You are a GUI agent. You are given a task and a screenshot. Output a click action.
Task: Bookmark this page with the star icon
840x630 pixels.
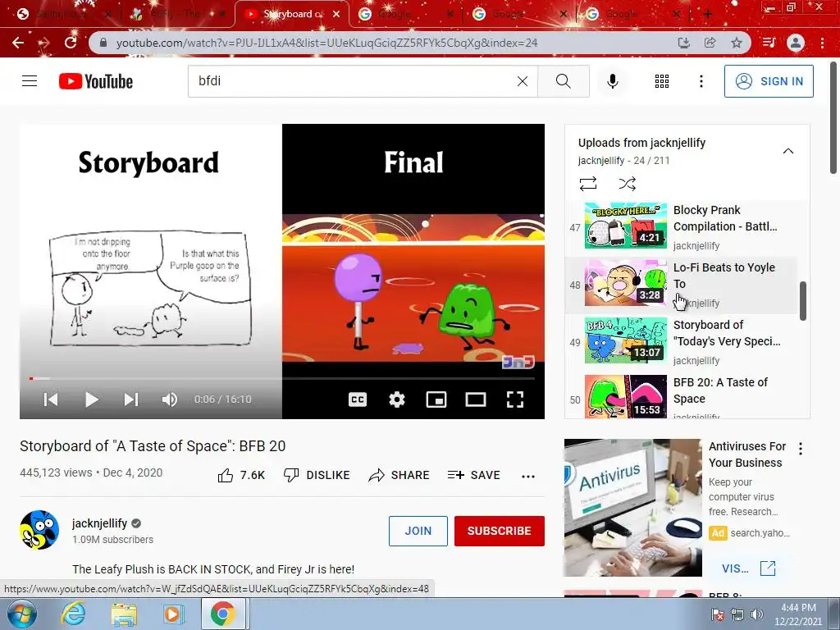[737, 43]
